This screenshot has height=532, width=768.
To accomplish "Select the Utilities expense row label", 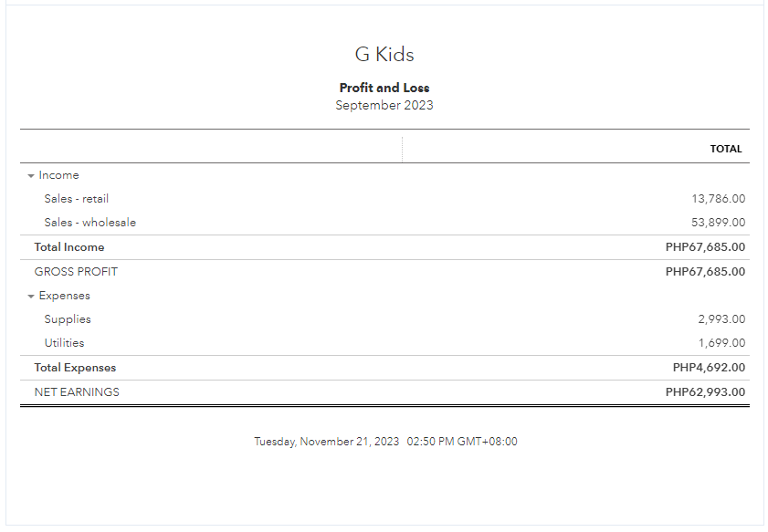I will [x=64, y=343].
